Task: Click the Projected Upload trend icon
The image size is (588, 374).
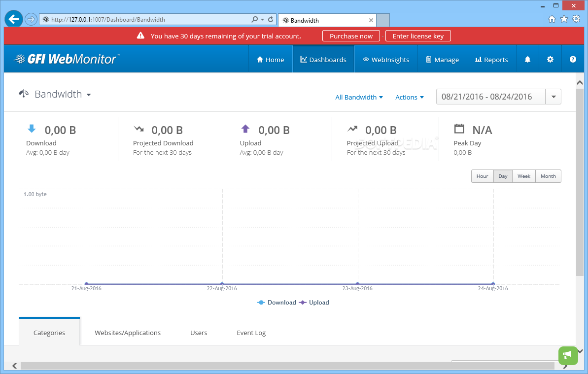Action: (x=352, y=129)
